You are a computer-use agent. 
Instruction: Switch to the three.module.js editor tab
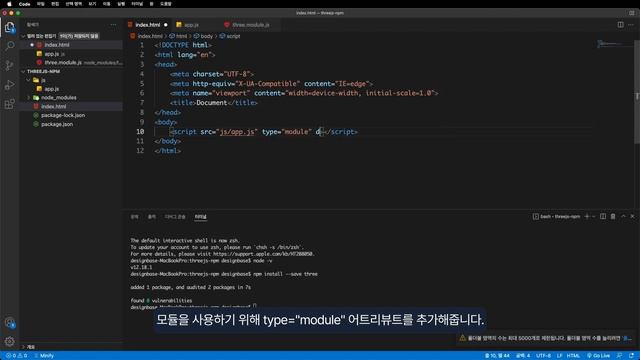tap(251, 25)
